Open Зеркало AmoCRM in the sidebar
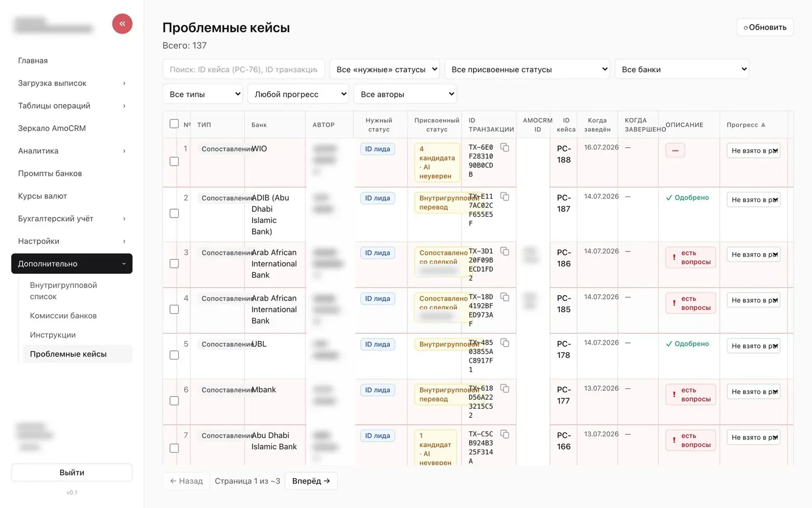 tap(72, 129)
